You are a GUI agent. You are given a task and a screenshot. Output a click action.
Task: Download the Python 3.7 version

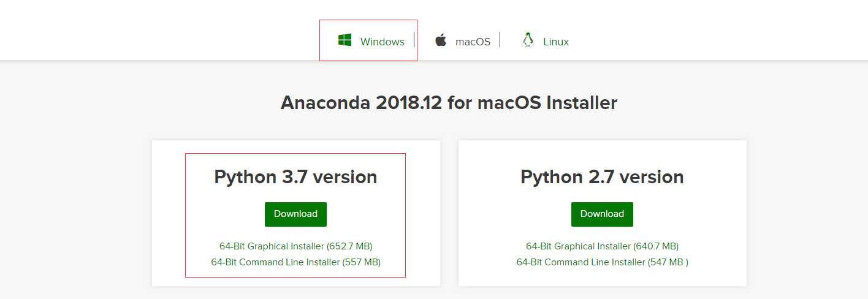(295, 214)
